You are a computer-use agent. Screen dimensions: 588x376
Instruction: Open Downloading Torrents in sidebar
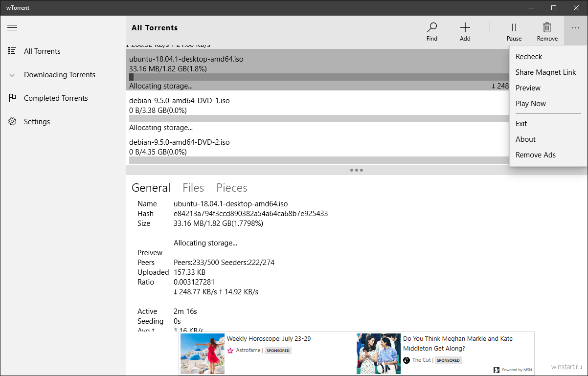[x=60, y=74]
